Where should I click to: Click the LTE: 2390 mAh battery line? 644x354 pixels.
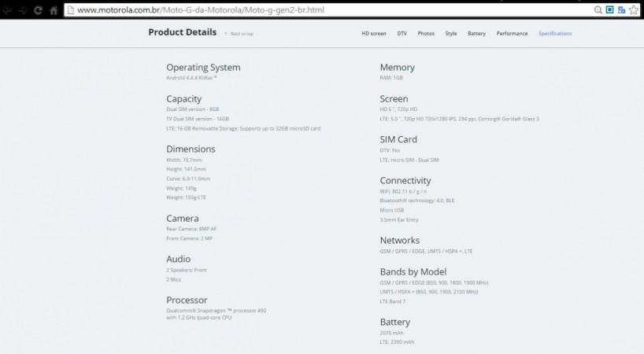pos(397,342)
